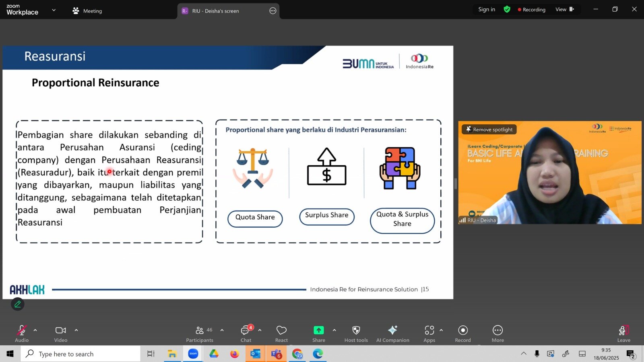Expand chat options arrow
The height and width of the screenshot is (362, 644).
click(x=260, y=330)
